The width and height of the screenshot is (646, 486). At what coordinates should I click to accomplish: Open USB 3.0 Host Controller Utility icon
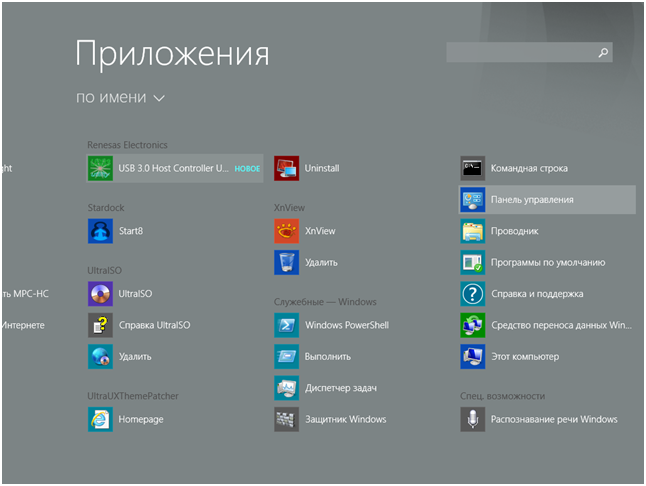coord(100,168)
